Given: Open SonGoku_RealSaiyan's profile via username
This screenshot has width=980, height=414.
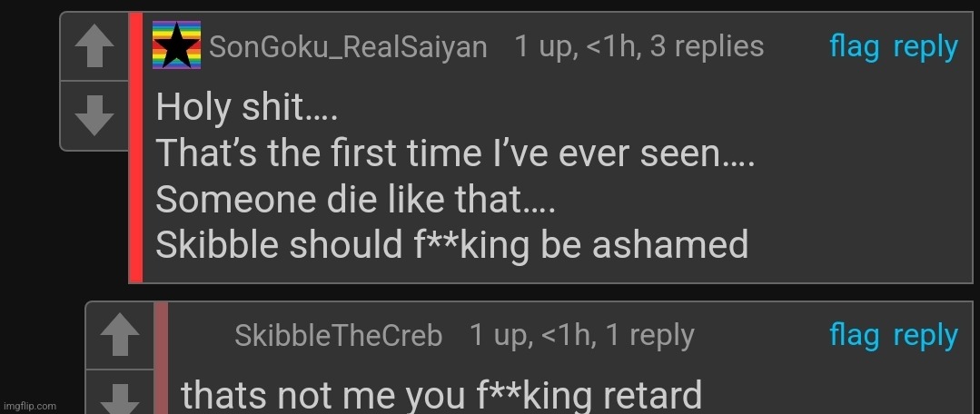Looking at the screenshot, I should pyautogui.click(x=348, y=47).
